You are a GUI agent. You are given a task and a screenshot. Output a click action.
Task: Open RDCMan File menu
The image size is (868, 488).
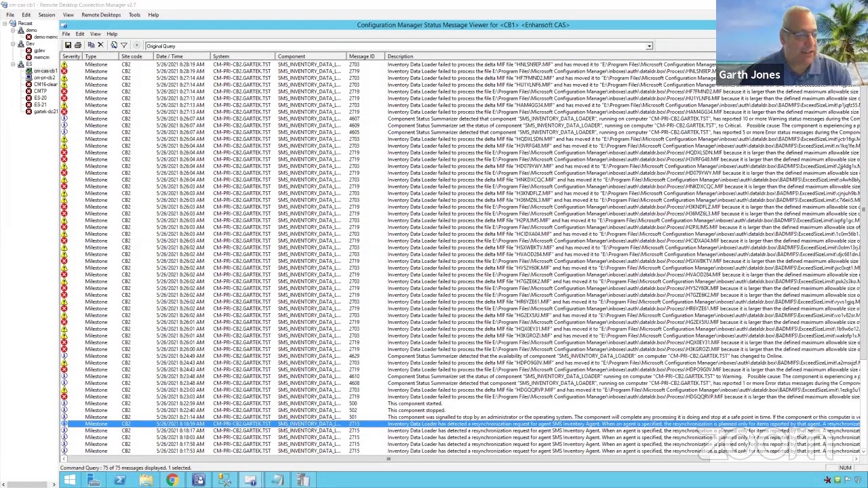point(10,15)
